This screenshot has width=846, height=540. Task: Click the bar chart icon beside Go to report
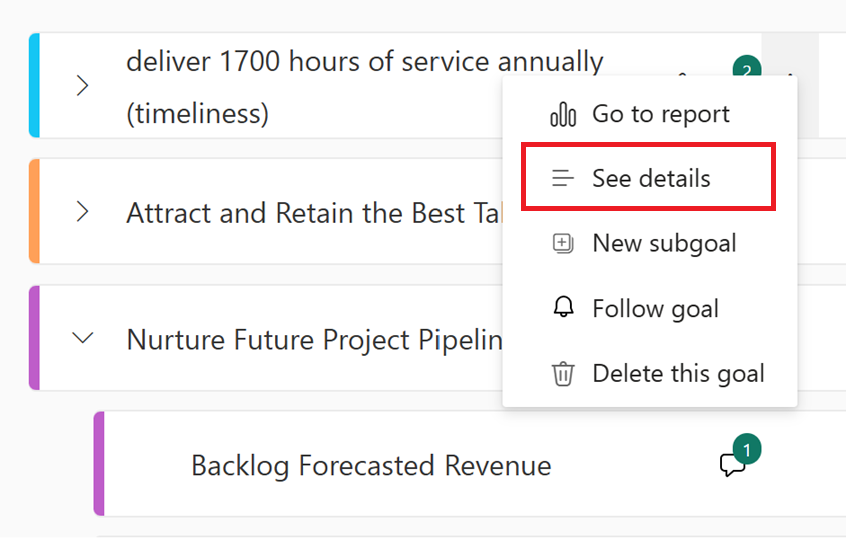click(563, 114)
